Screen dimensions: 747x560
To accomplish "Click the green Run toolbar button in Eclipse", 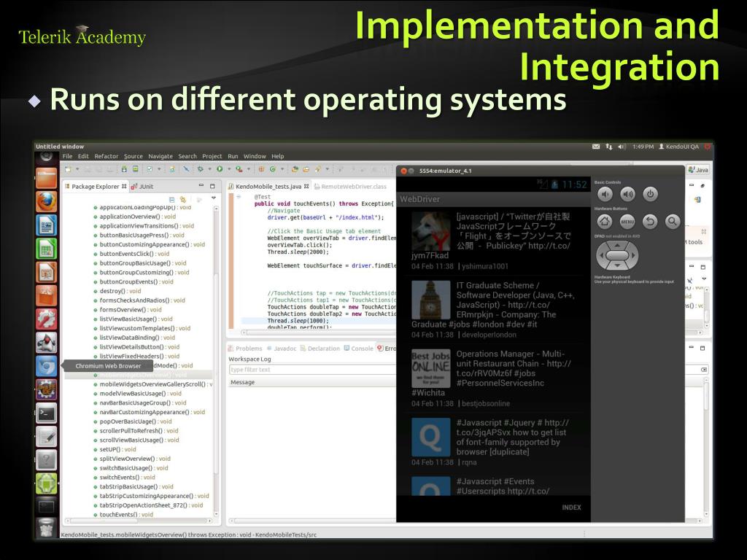I will [220, 169].
